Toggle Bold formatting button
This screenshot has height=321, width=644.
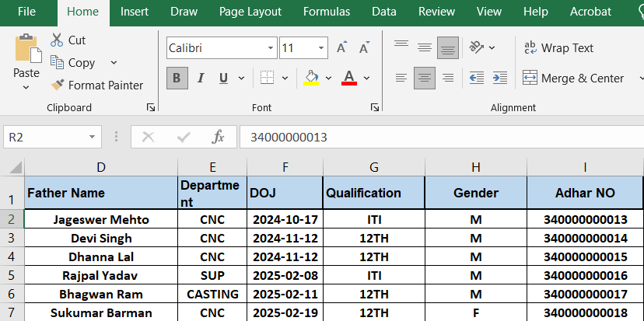[177, 78]
